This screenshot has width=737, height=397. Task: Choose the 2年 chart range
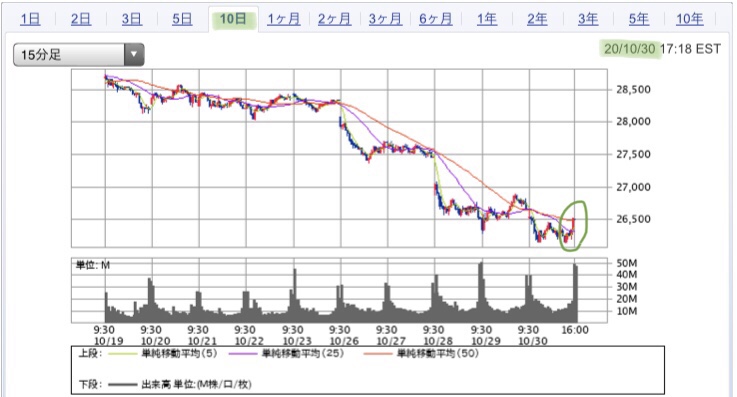point(537,19)
